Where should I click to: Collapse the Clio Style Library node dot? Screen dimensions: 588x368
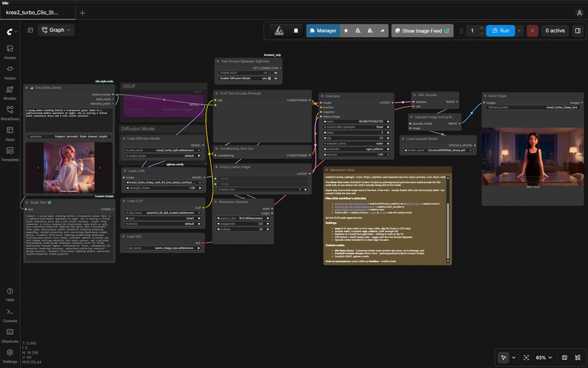(27, 88)
